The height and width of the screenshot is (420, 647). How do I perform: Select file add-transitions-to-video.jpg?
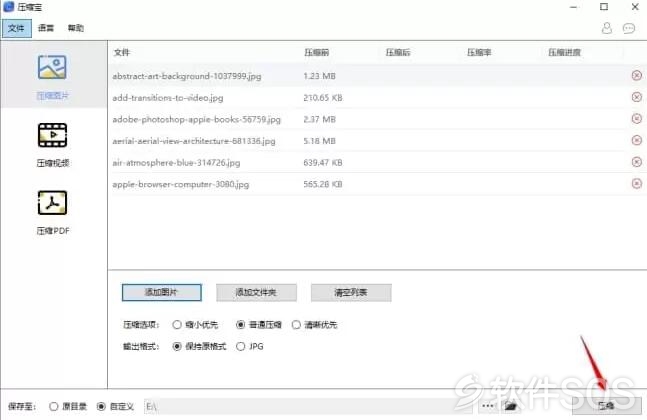click(168, 98)
